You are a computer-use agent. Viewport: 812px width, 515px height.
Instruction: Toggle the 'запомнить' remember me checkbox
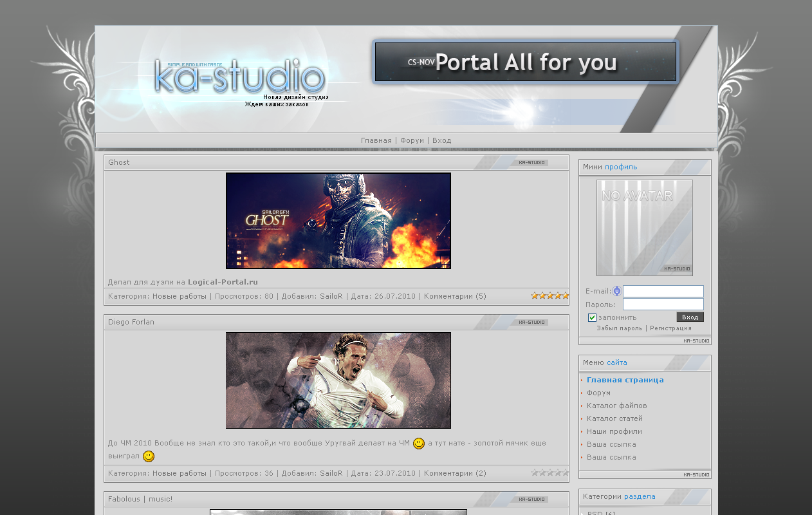coord(592,317)
